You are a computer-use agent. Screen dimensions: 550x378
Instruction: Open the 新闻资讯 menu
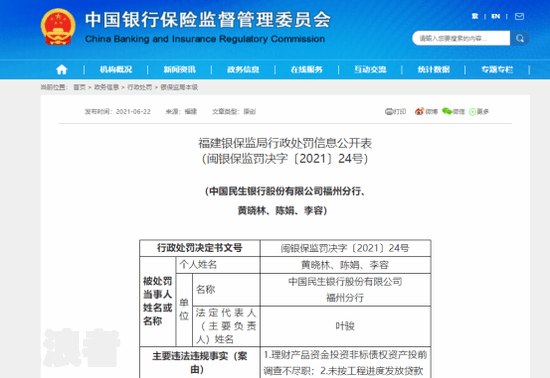(180, 69)
